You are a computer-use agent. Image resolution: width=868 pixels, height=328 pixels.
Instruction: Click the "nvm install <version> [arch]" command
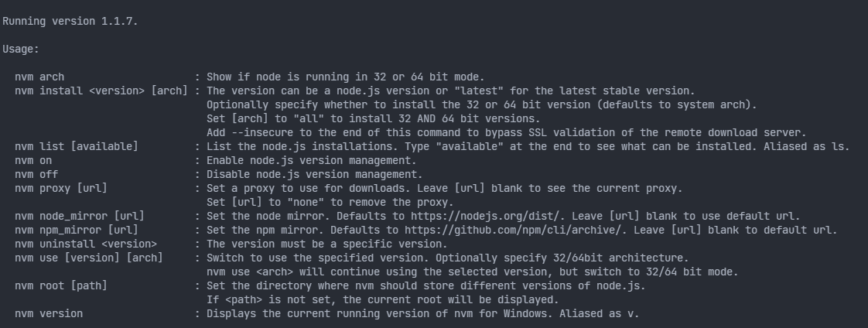point(101,91)
